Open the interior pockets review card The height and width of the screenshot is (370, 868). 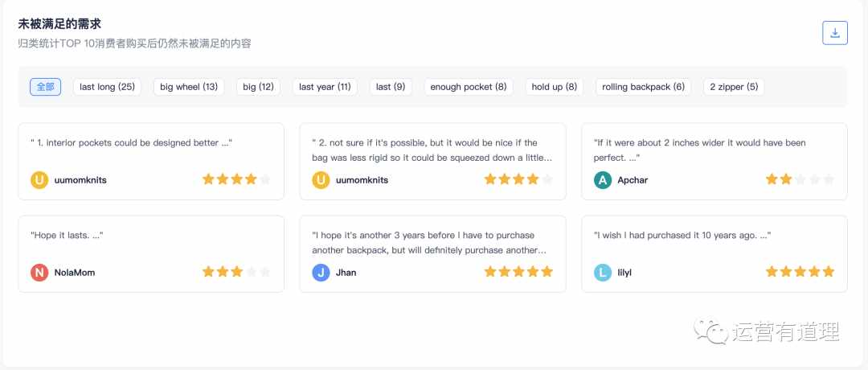(151, 161)
